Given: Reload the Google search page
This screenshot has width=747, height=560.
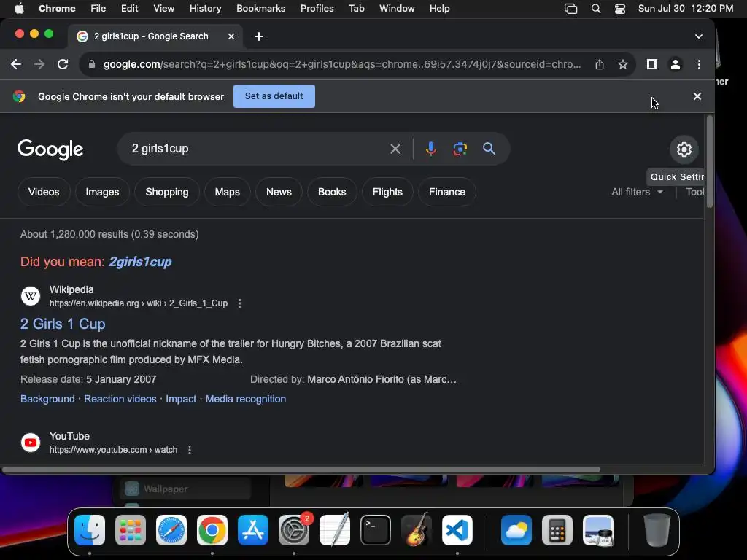Looking at the screenshot, I should click(63, 64).
